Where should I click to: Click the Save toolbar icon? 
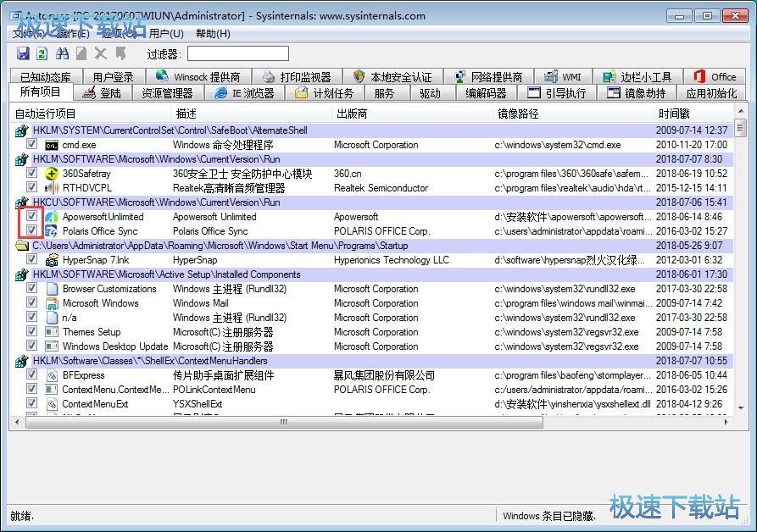24,54
